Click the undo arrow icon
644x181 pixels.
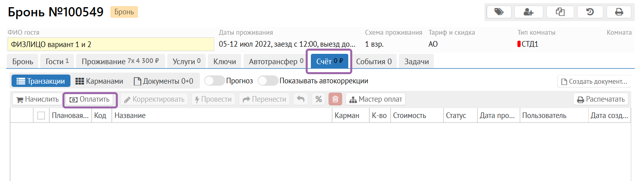tap(301, 99)
